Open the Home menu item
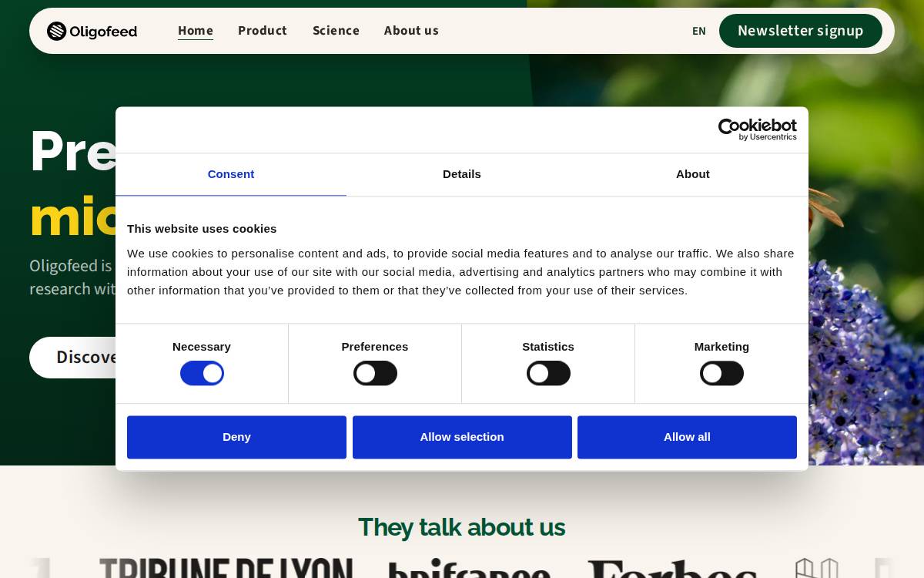This screenshot has height=578, width=924. pos(196,31)
